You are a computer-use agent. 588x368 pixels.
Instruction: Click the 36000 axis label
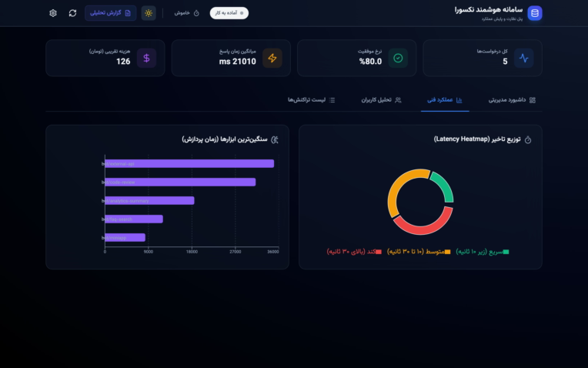(x=273, y=252)
